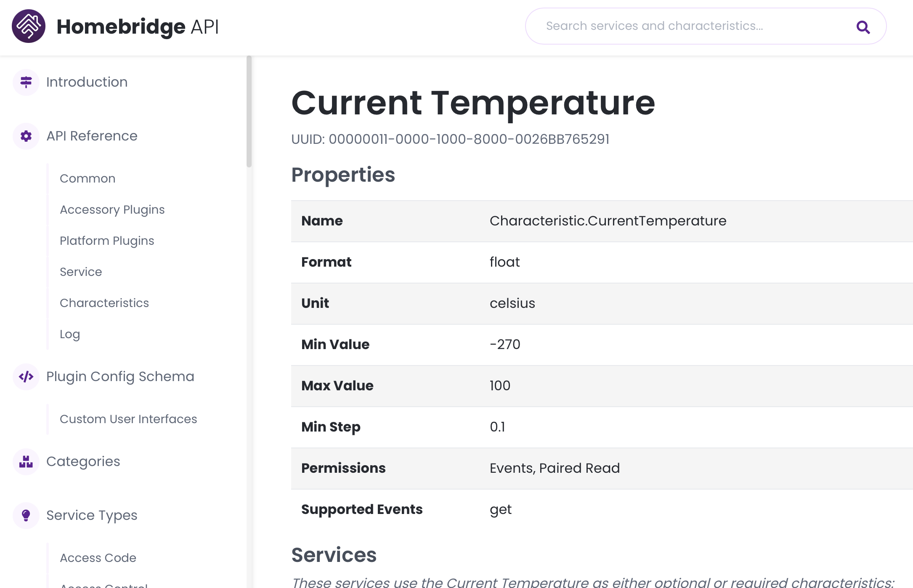Screen dimensions: 913x588
Task: Select the Service sidebar item
Action: pos(81,272)
